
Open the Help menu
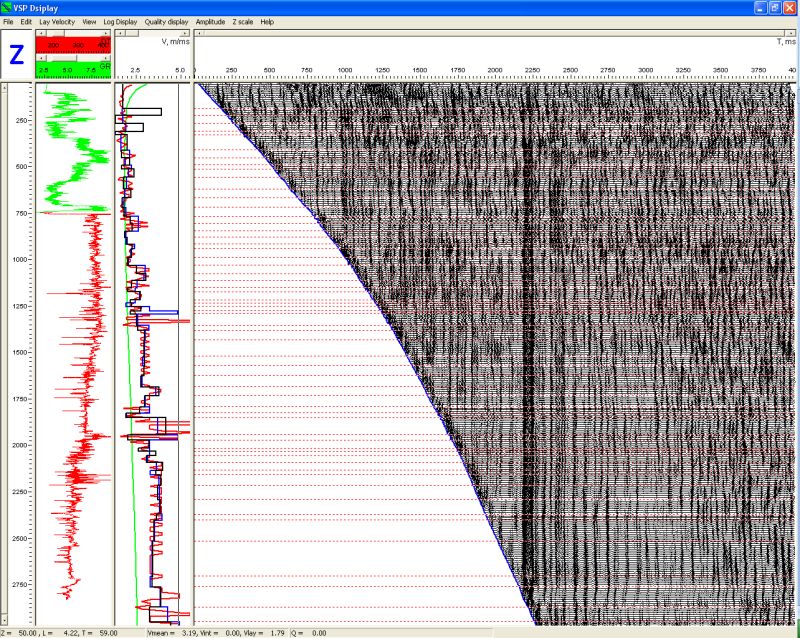click(267, 22)
